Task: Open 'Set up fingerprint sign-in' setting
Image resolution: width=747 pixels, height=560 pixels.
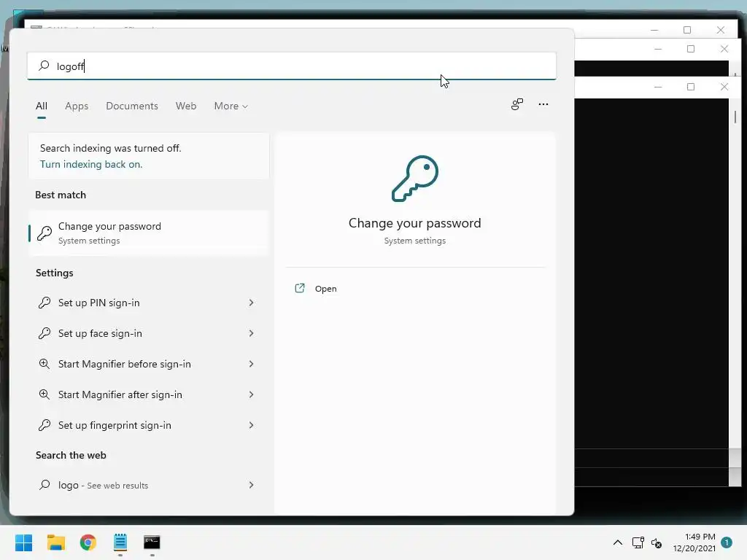Action: click(x=149, y=425)
